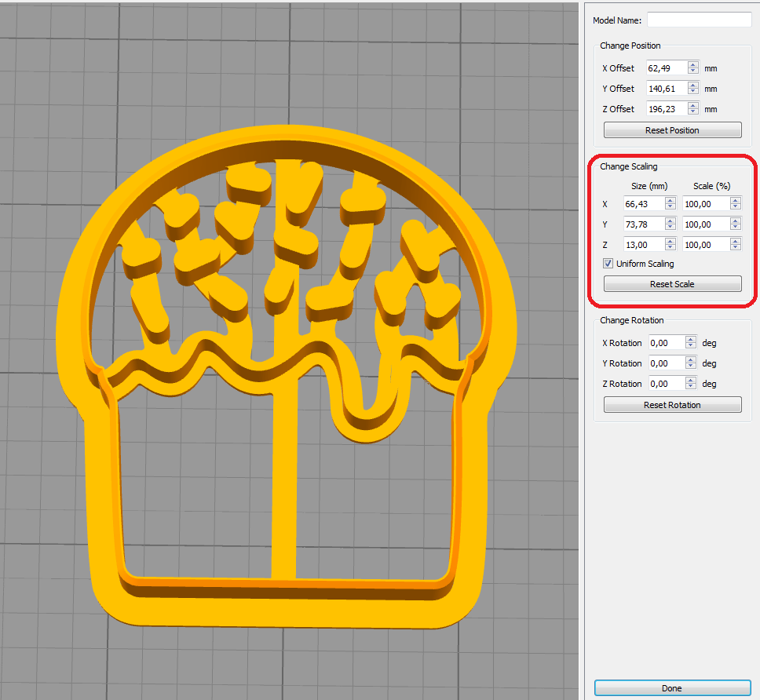The width and height of the screenshot is (760, 700).
Task: Click the Done button
Action: coord(672,688)
